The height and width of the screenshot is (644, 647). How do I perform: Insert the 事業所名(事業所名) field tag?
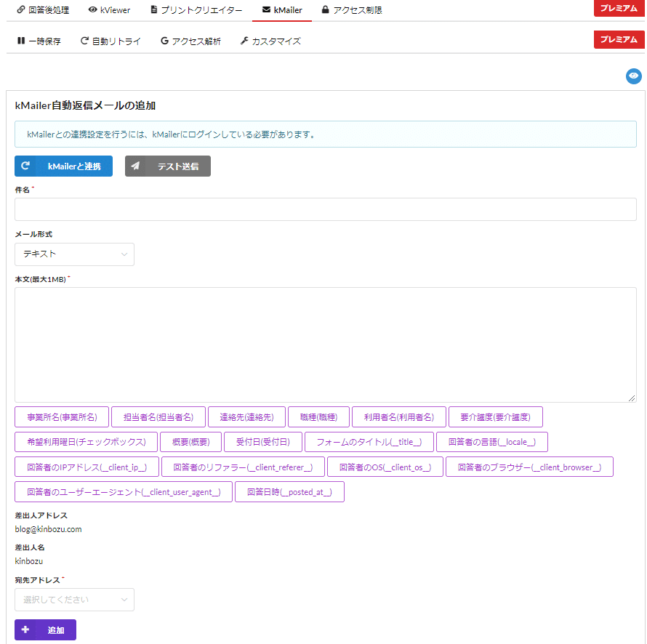(62, 417)
